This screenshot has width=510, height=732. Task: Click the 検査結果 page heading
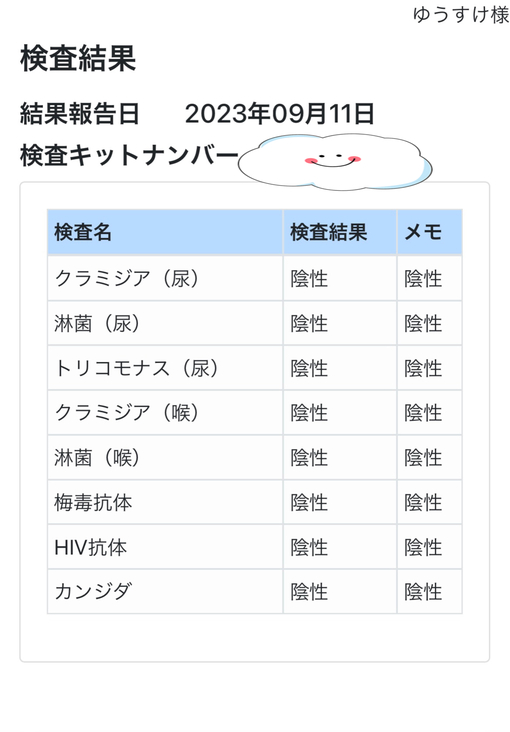tap(78, 59)
